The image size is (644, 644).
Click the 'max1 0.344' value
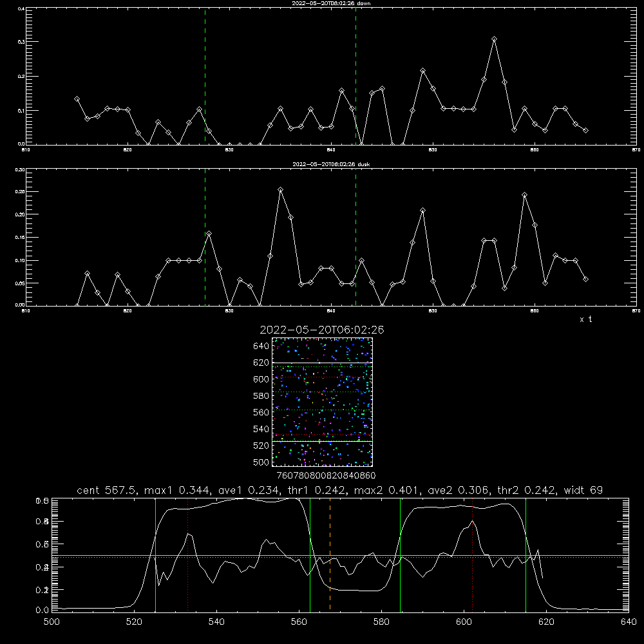[x=178, y=490]
